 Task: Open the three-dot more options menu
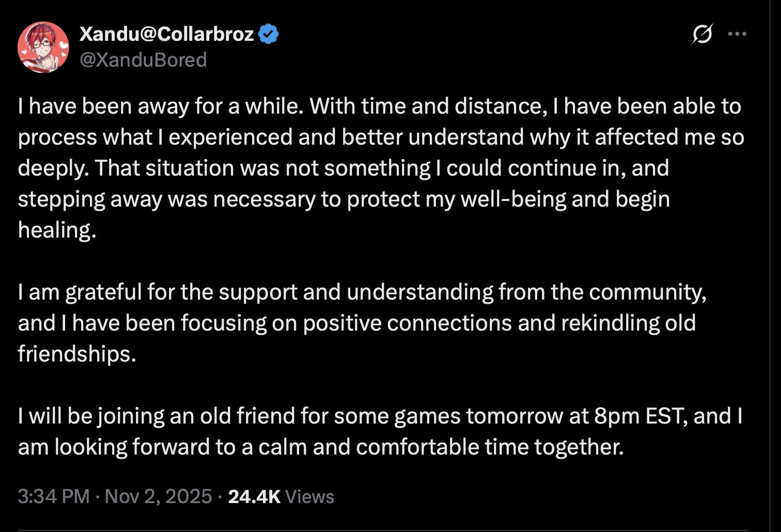(737, 34)
